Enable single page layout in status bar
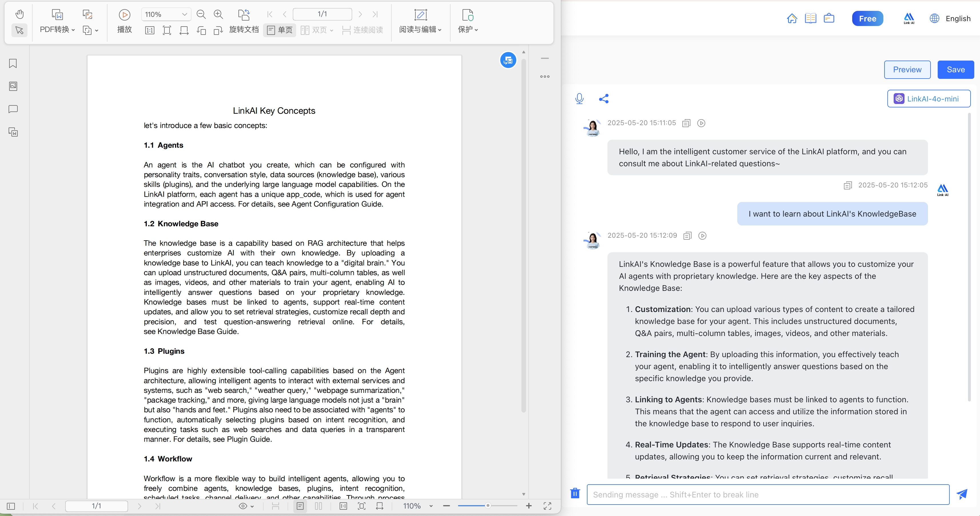This screenshot has width=980, height=516. tap(300, 506)
